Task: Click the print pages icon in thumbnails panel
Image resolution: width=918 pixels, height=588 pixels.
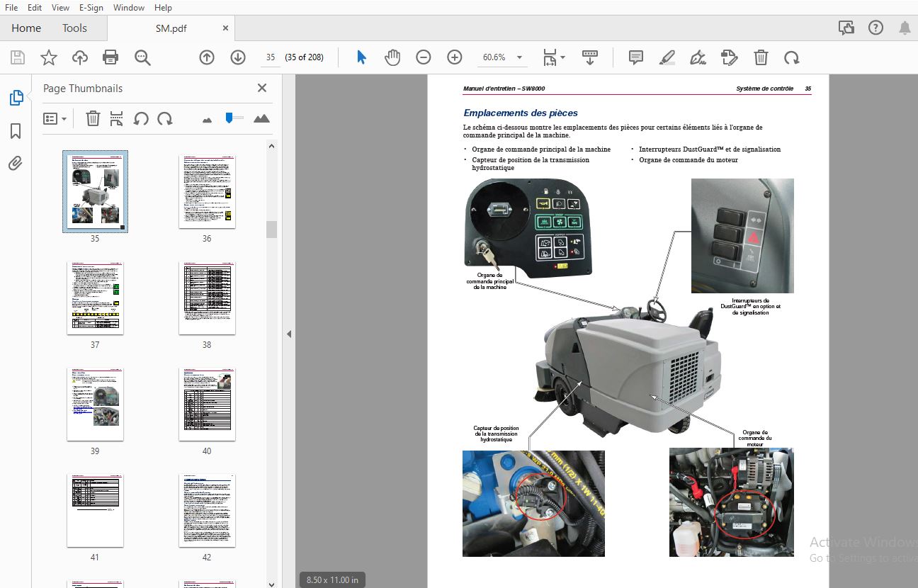Action: [x=117, y=118]
